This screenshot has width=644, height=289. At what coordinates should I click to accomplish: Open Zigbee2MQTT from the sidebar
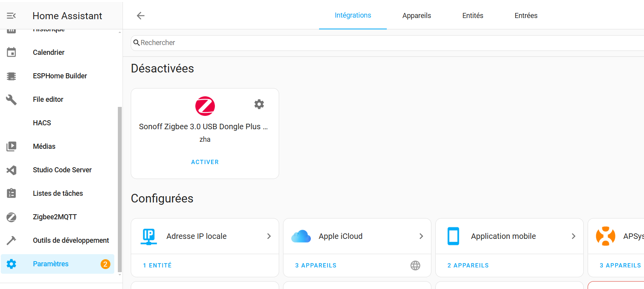click(54, 217)
